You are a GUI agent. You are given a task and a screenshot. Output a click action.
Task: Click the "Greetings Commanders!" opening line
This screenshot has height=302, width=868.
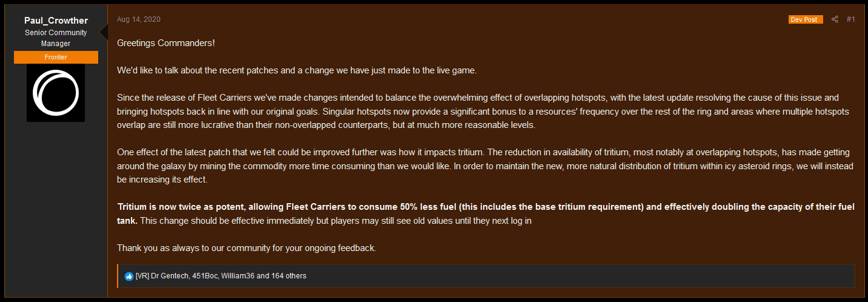[x=166, y=43]
